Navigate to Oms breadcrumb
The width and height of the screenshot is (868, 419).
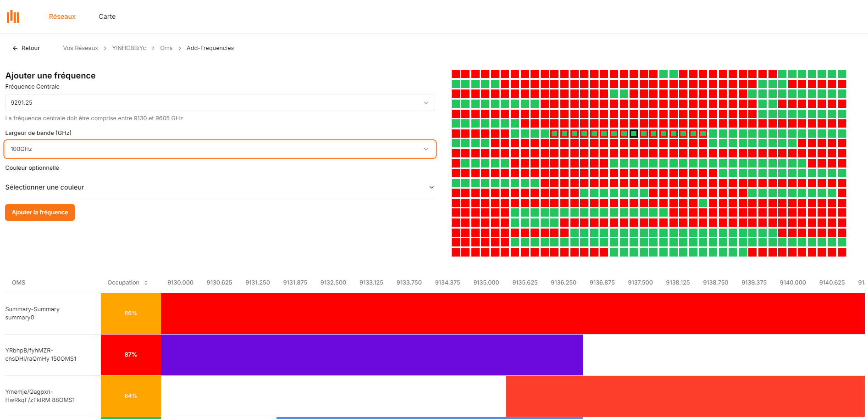(166, 48)
